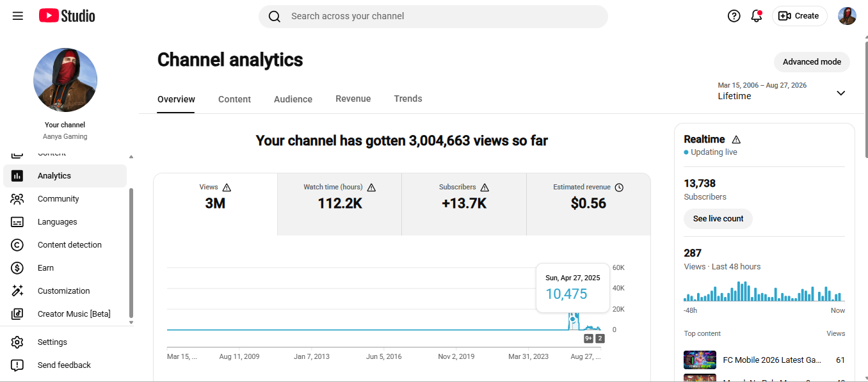
Task: Open the notifications bell
Action: click(757, 16)
